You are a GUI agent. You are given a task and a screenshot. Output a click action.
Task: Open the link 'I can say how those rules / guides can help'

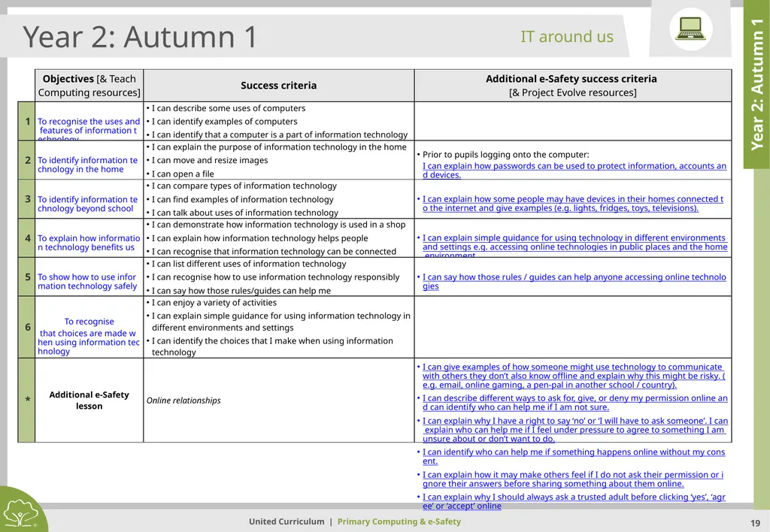click(x=574, y=281)
